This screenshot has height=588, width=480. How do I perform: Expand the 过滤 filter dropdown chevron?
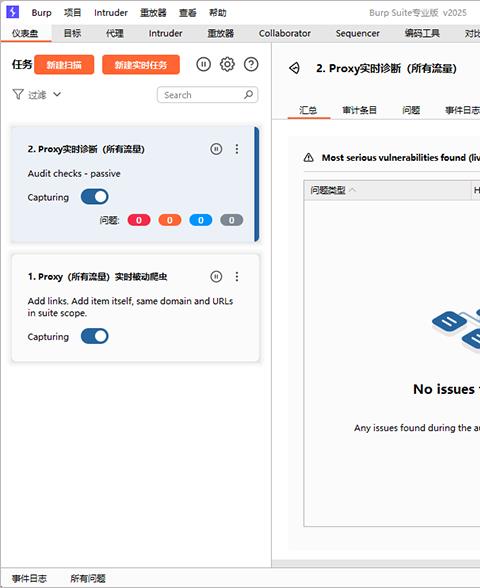pos(57,94)
